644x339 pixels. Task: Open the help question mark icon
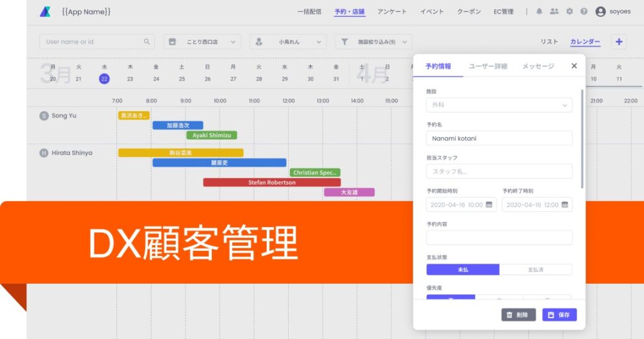click(x=584, y=11)
